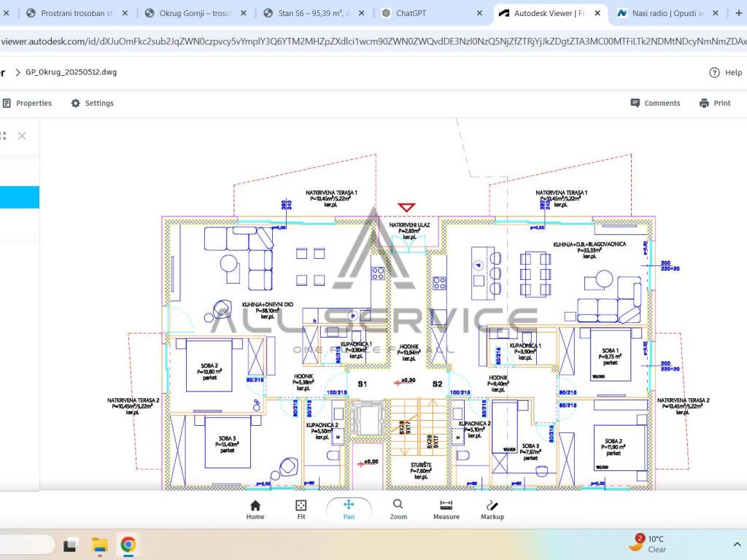Open the Help menu
747x560 pixels.
(x=726, y=72)
